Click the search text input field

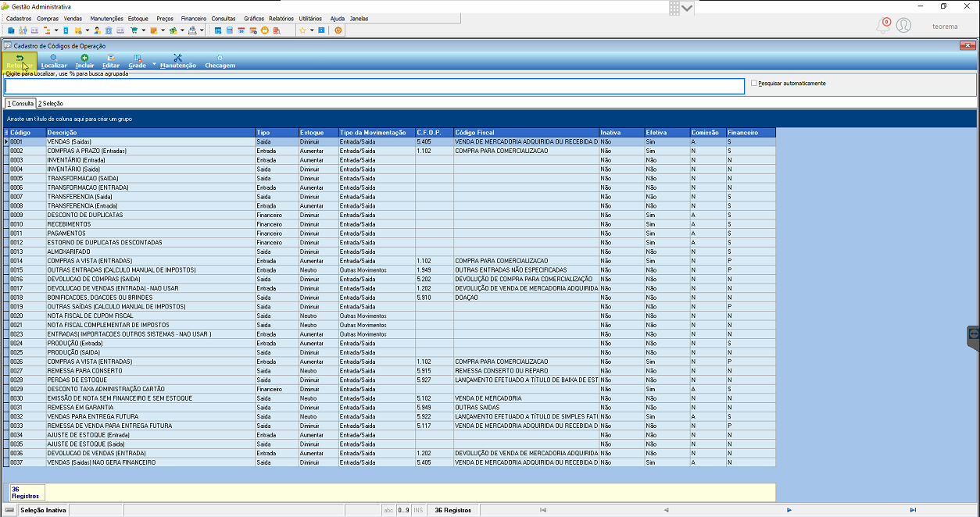click(374, 86)
